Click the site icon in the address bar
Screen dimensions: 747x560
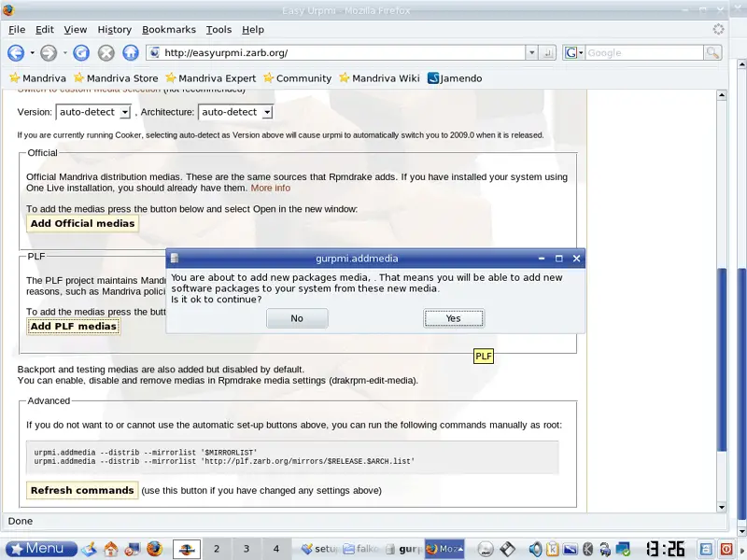point(154,52)
